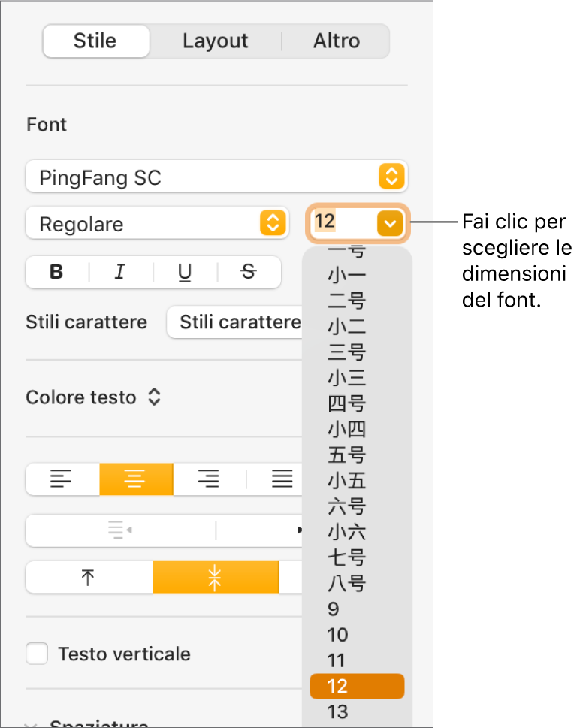Underline the selected text
Viewport: 586px width, 728px height.
[x=185, y=273]
